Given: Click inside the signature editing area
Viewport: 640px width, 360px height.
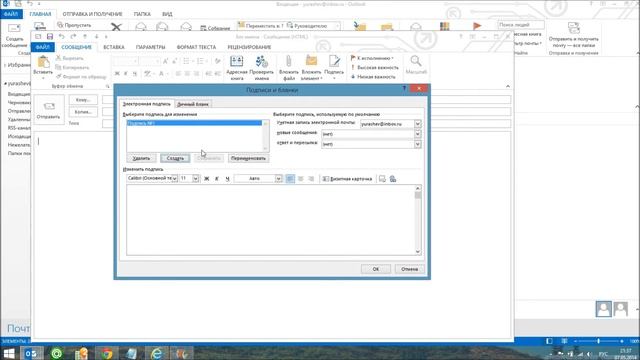Looking at the screenshot, I should [x=270, y=220].
